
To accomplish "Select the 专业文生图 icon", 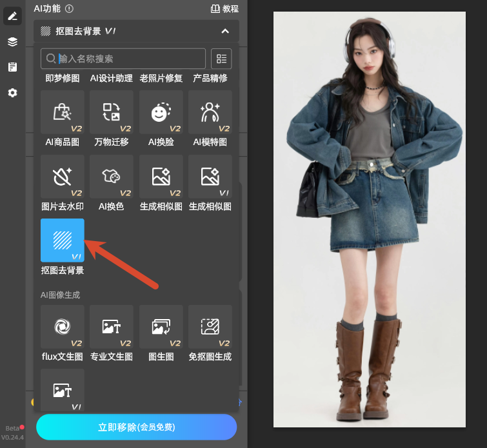I will 112,327.
